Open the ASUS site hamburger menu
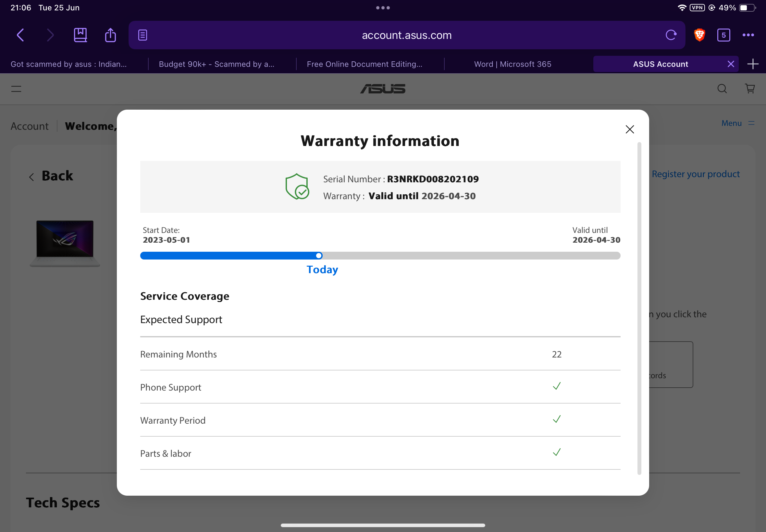 point(16,89)
